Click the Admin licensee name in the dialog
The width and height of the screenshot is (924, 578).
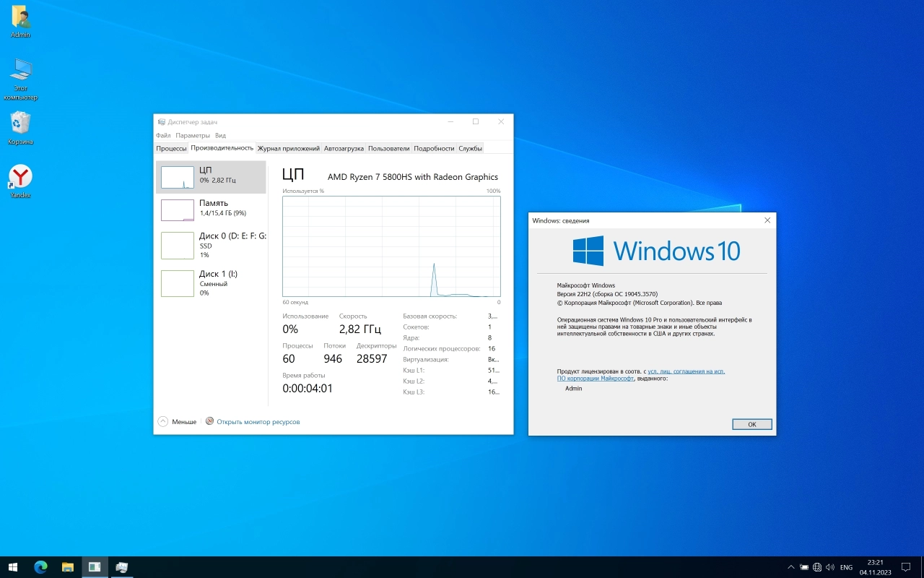pyautogui.click(x=573, y=388)
